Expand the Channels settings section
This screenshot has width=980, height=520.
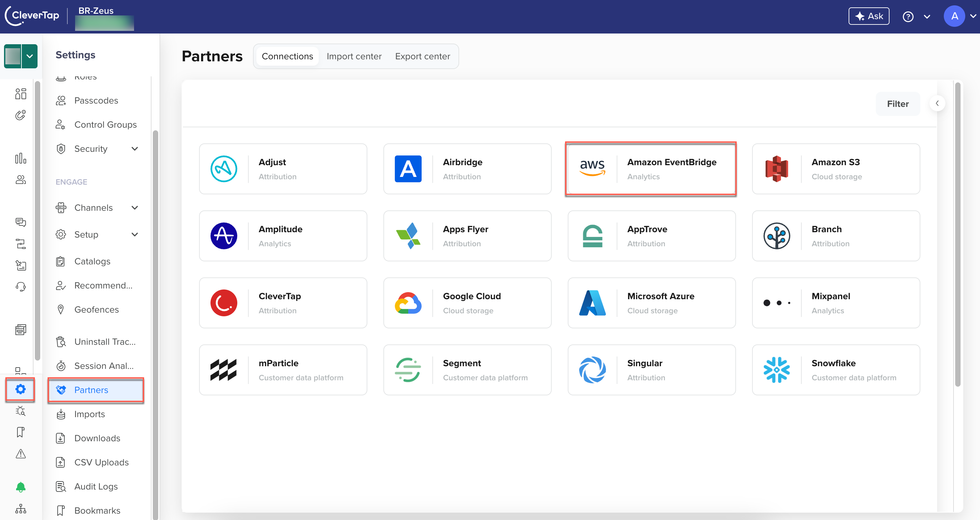click(135, 208)
